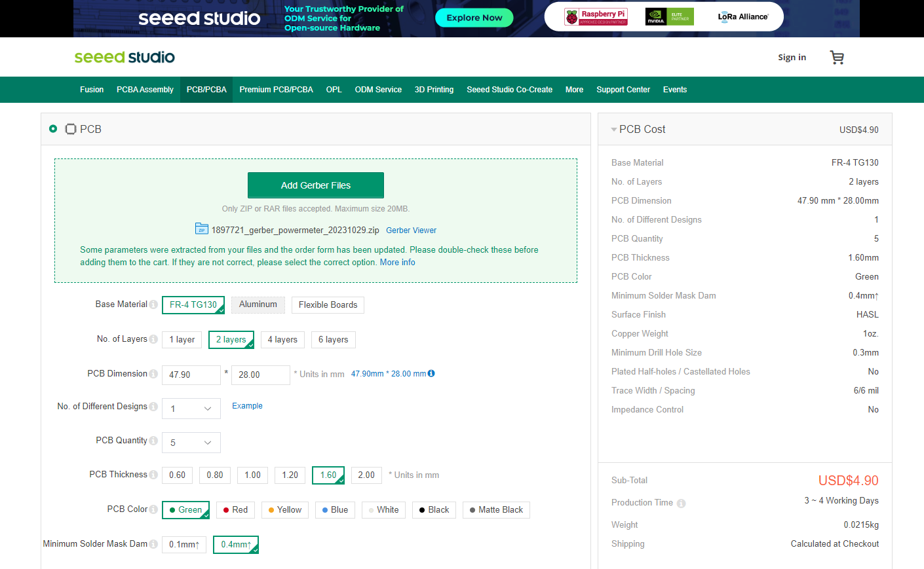Image resolution: width=924 pixels, height=569 pixels.
Task: Select the 0.1mm solder mask dam option
Action: pyautogui.click(x=183, y=544)
